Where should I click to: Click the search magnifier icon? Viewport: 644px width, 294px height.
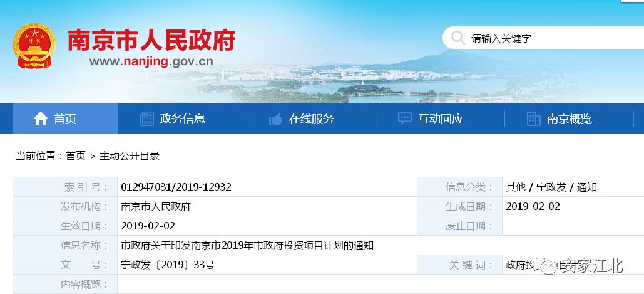pyautogui.click(x=458, y=38)
